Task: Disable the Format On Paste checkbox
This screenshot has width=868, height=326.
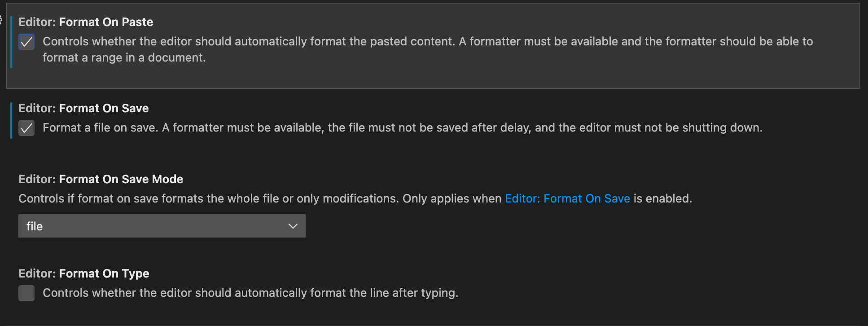Action: coord(26,42)
